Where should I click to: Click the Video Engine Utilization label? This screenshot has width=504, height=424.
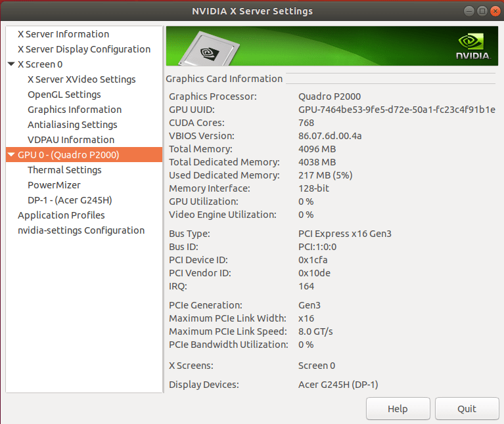(223, 215)
